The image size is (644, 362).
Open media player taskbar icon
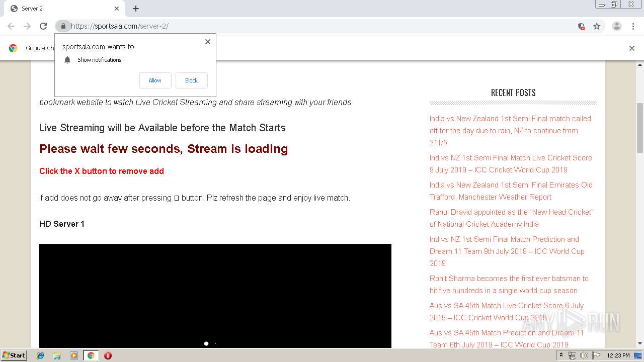tap(74, 355)
